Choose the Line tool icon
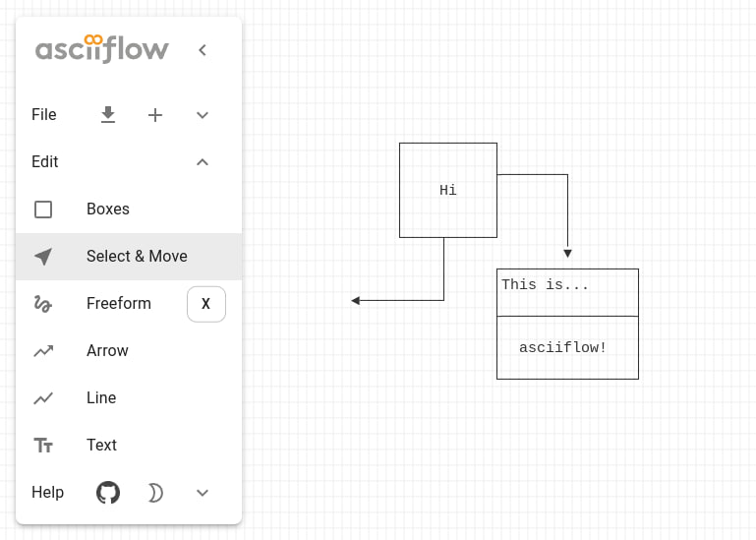This screenshot has width=756, height=540. click(43, 398)
